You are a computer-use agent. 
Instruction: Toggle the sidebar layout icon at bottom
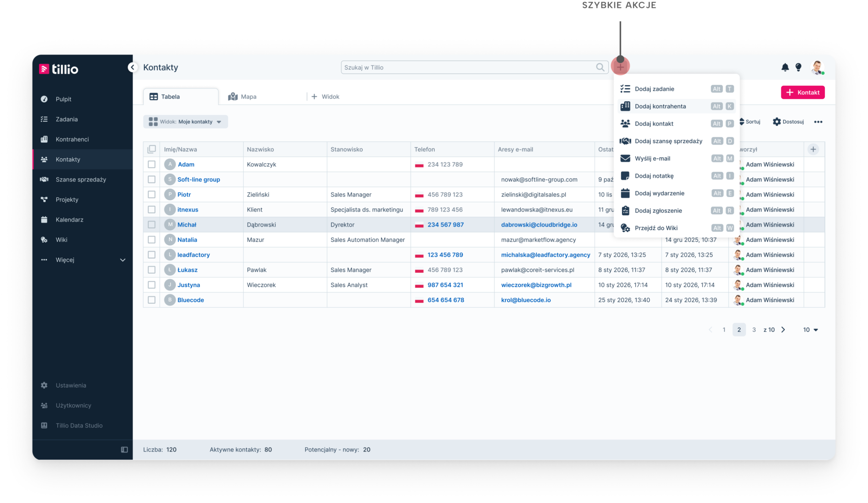pyautogui.click(x=124, y=450)
